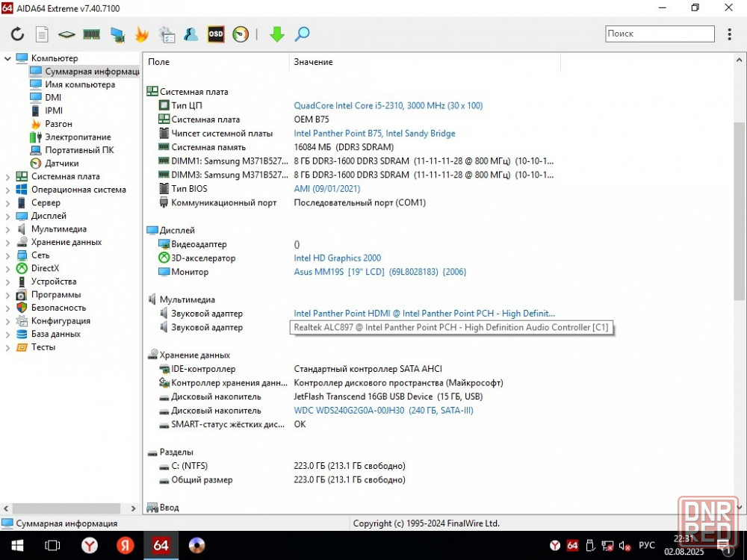
Task: Expand the Сервер tree node
Action: point(7,203)
